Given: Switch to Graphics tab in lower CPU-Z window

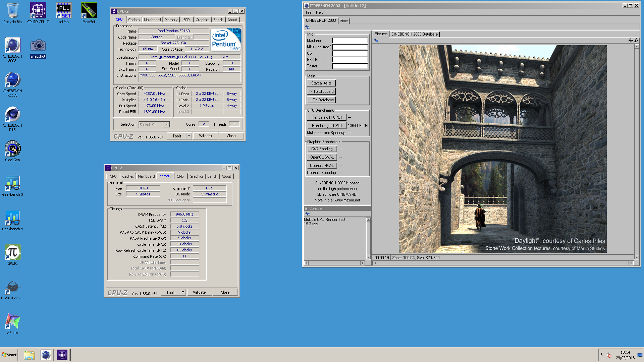Looking at the screenshot, I should [197, 176].
